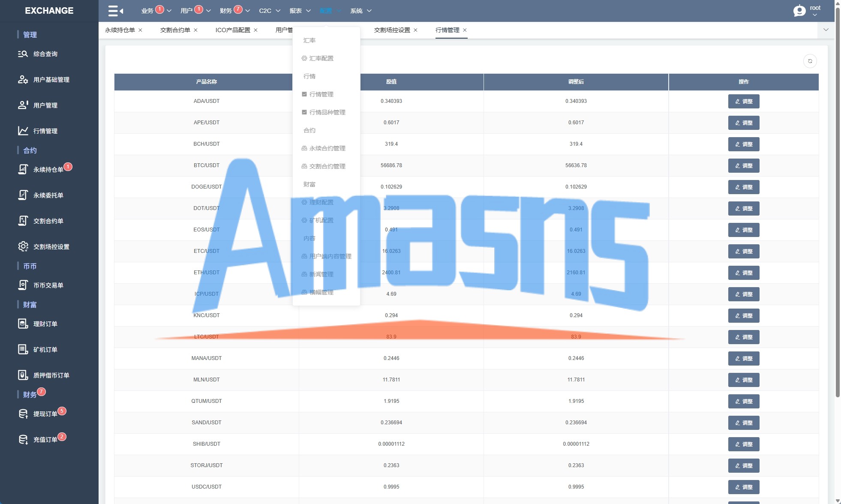Screen dimensions: 841x504
Task: Select 汇率配置 in the dropdown menu
Action: (x=318, y=58)
